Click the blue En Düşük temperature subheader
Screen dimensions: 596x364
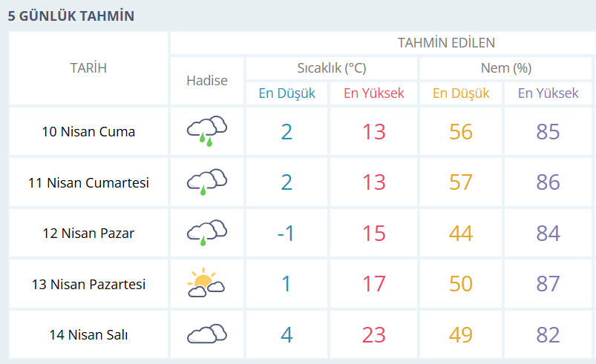(x=286, y=93)
